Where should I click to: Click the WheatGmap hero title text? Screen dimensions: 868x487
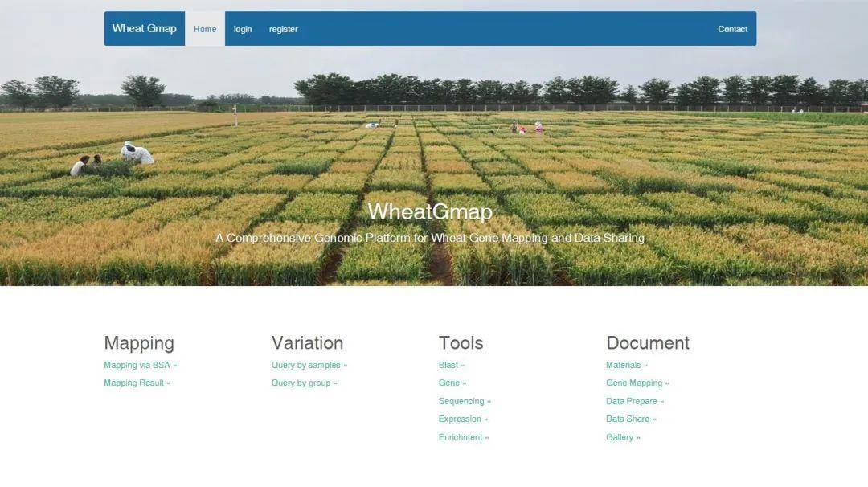pyautogui.click(x=430, y=211)
